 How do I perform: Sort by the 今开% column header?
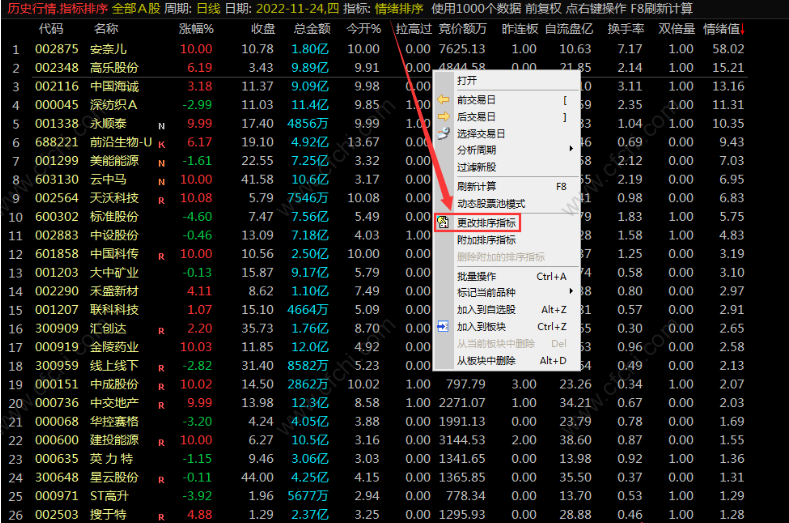[363, 29]
